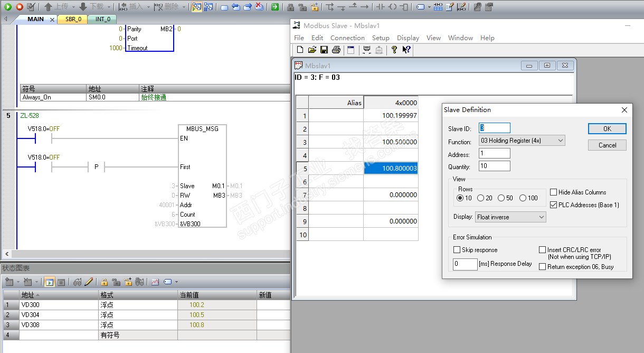Click OK in Slave Definition dialog
Screen dimensions: 644x353
(607, 128)
